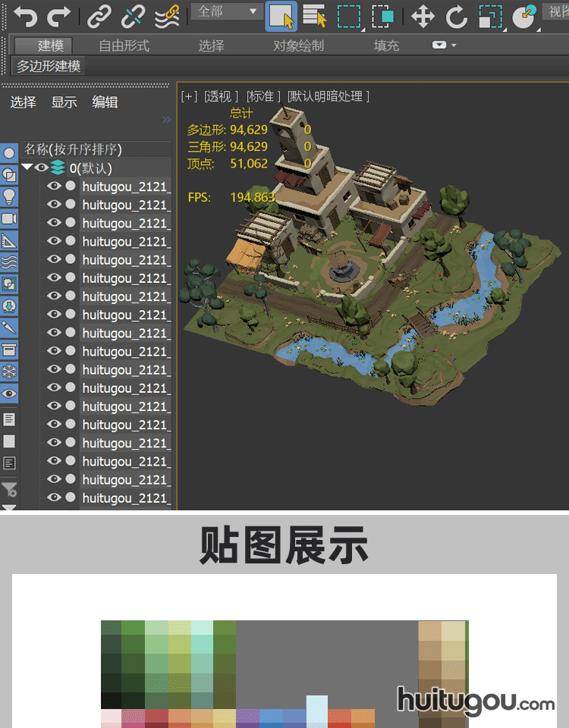
Task: Open the ribbon options dropdown after 填充
Action: 445,45
